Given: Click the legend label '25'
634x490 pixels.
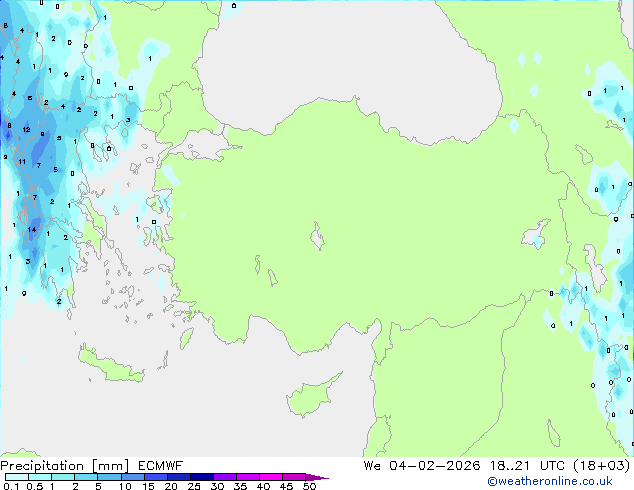Looking at the screenshot, I should [x=194, y=486].
